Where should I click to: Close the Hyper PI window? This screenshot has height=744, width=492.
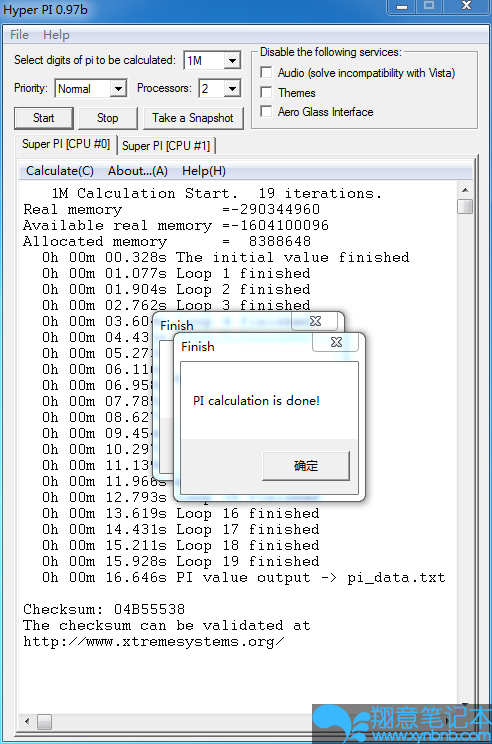[x=466, y=6]
